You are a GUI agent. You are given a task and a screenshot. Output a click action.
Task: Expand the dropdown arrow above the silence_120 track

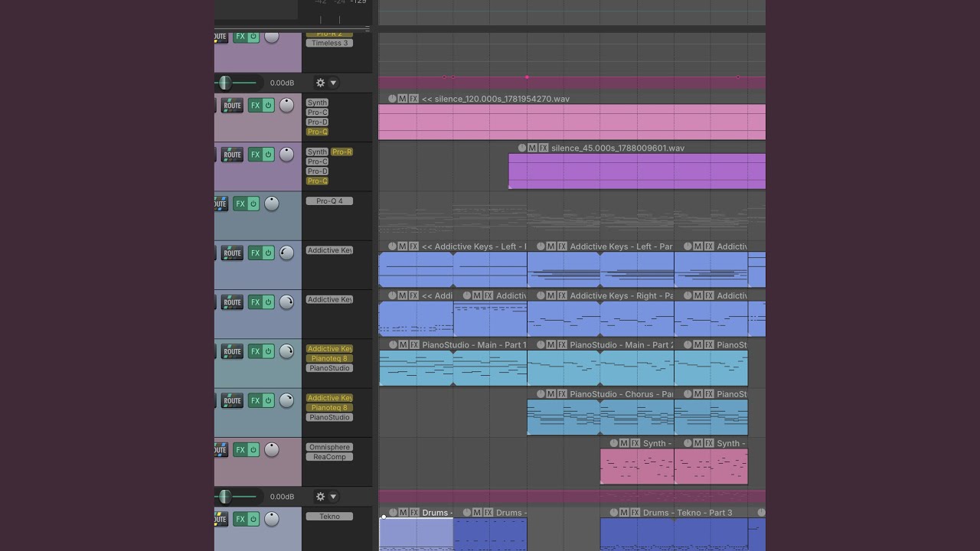333,83
